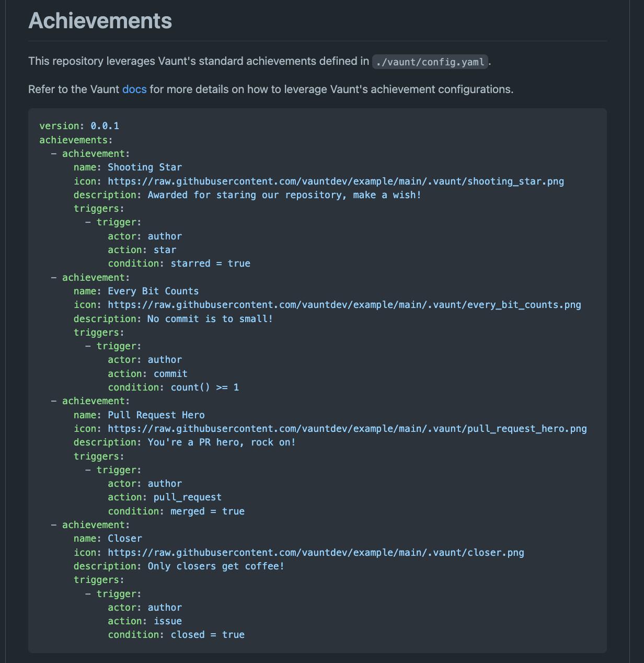Click the every_bit_counts.png icon URL
Viewport: 644px width, 663px height.
click(x=344, y=305)
